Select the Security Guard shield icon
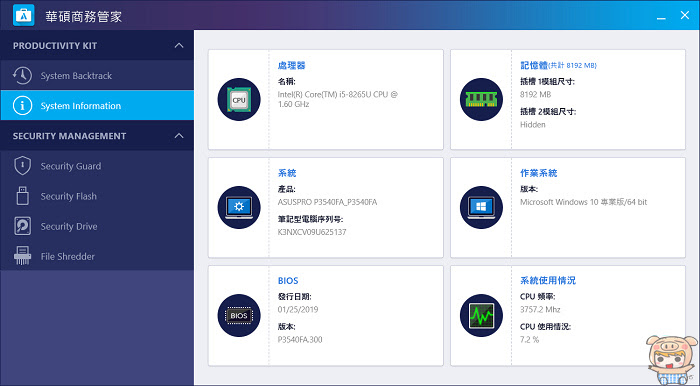The image size is (700, 386). pos(22,166)
